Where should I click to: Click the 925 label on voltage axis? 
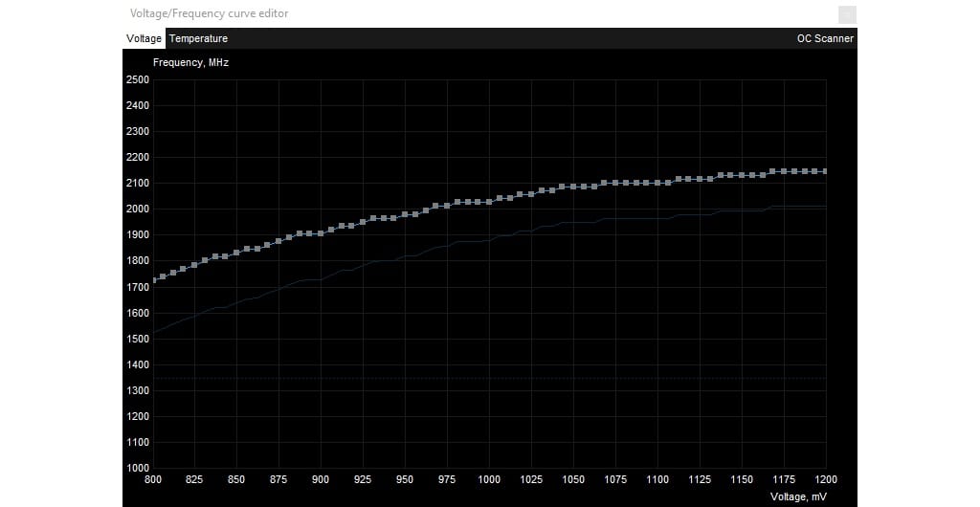click(x=363, y=479)
